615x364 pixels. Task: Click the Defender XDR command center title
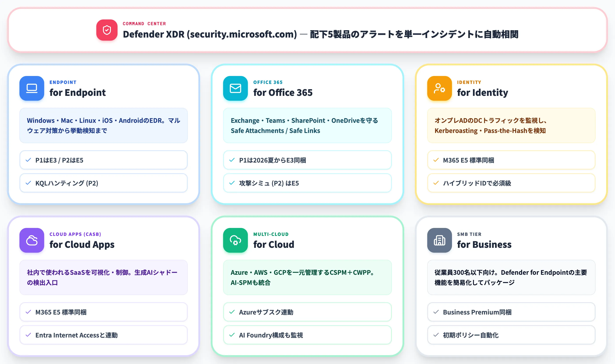(320, 34)
